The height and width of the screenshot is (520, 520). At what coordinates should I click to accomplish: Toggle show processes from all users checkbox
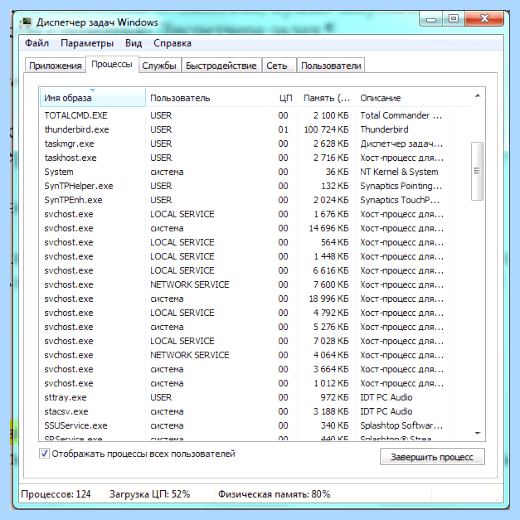[x=44, y=454]
